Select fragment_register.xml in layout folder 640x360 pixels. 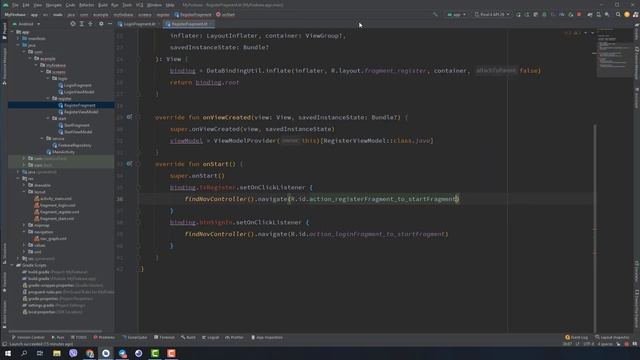tap(59, 212)
